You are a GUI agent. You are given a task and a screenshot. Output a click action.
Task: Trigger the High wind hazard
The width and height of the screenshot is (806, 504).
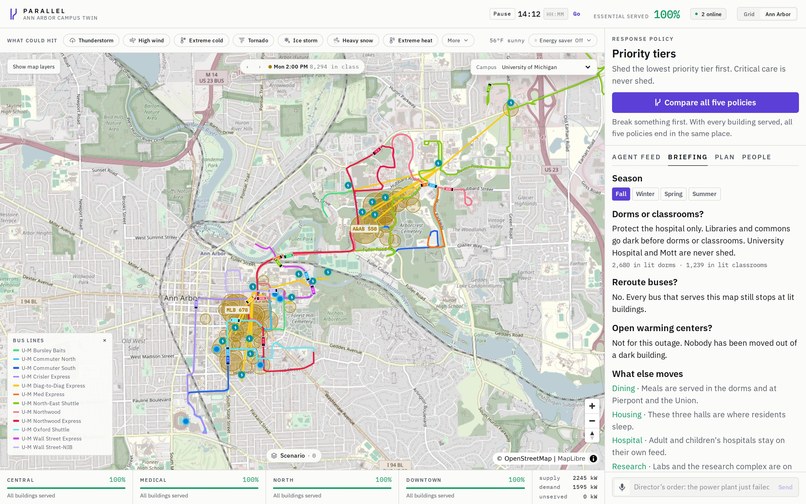[x=146, y=40]
